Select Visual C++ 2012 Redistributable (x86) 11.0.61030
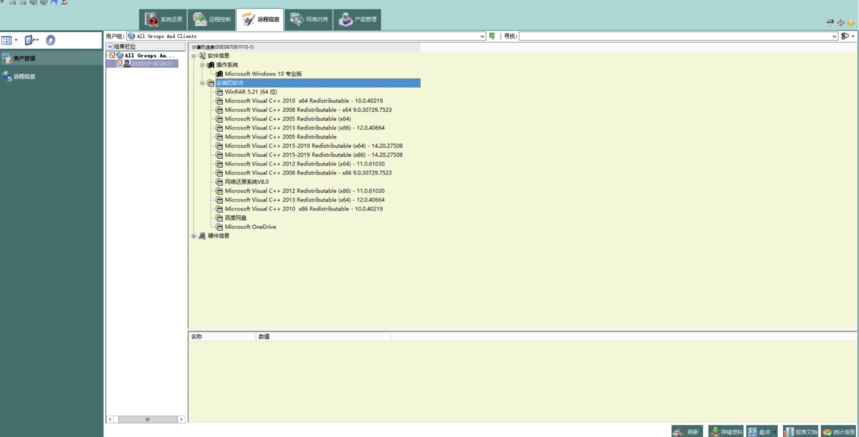The height and width of the screenshot is (437, 859). (x=305, y=191)
